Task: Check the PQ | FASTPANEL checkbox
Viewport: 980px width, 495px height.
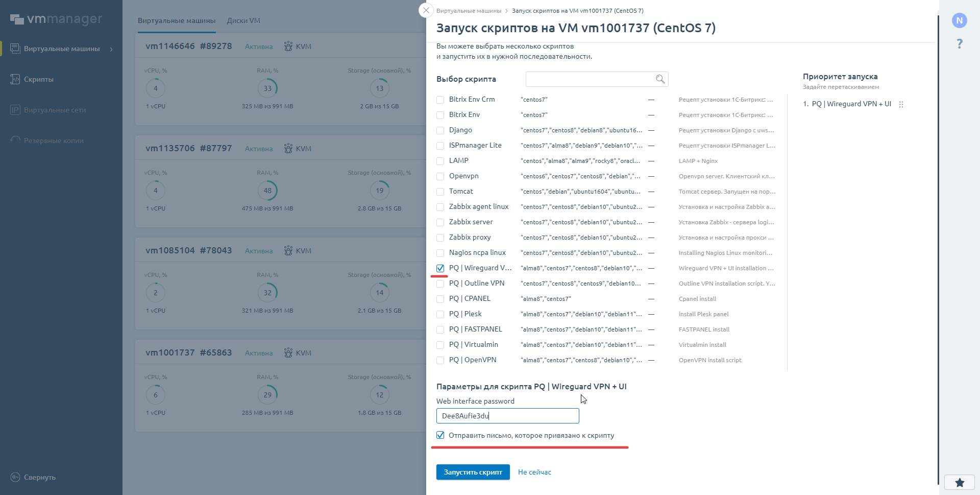Action: point(440,329)
